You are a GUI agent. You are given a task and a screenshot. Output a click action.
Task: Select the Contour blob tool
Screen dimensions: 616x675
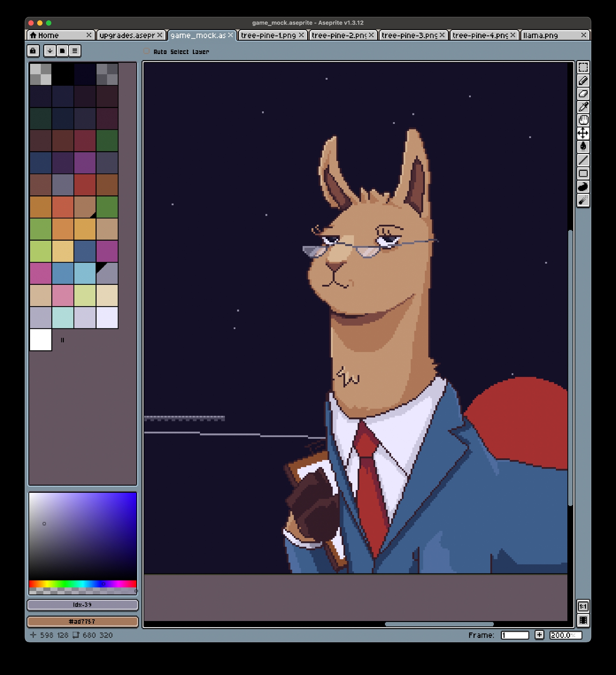tap(583, 187)
